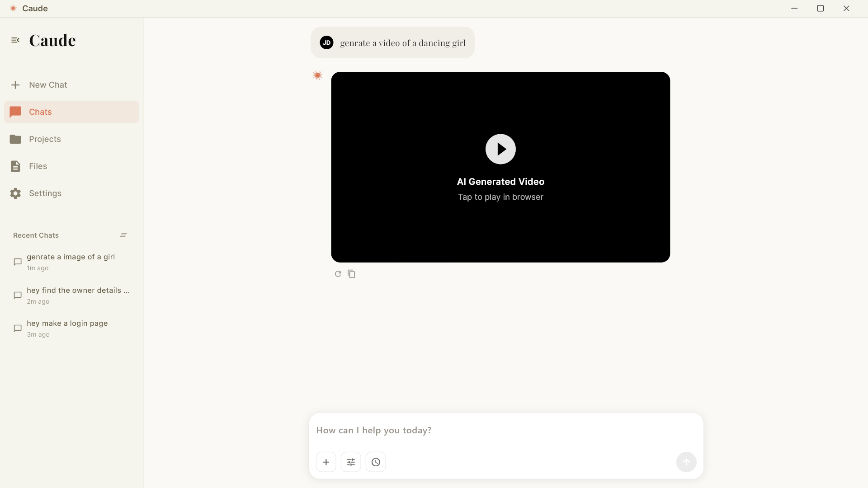This screenshot has height=488, width=868.
Task: Regenerate the response with retry icon
Action: coord(338,274)
